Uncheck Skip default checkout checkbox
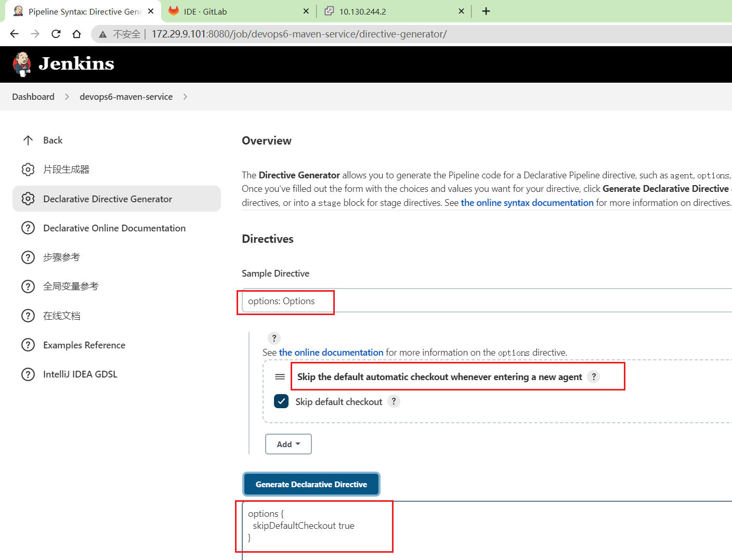Image resolution: width=732 pixels, height=560 pixels. click(x=281, y=401)
